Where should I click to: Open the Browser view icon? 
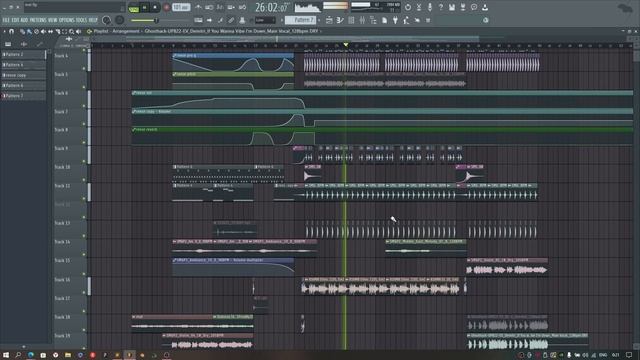(373, 20)
